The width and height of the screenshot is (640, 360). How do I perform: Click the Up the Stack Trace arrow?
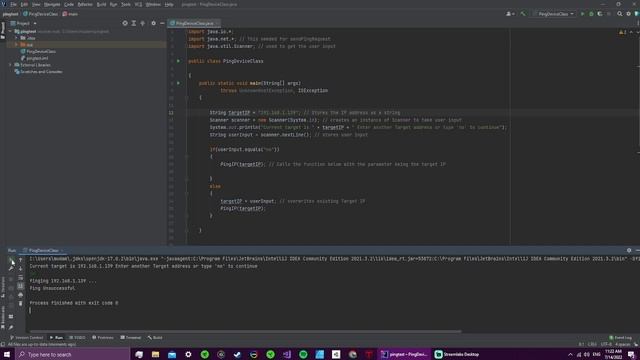coord(20,260)
